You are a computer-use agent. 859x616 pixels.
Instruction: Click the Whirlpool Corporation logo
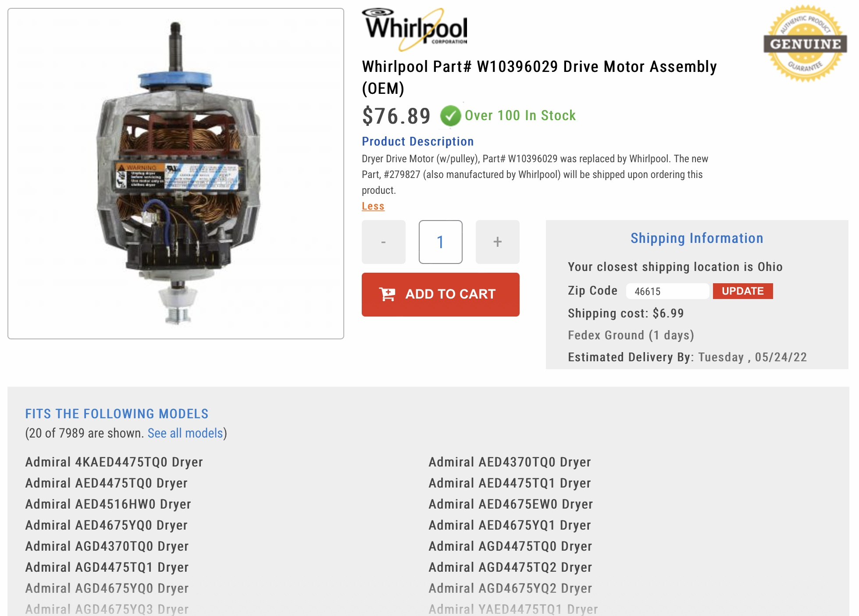(x=415, y=29)
